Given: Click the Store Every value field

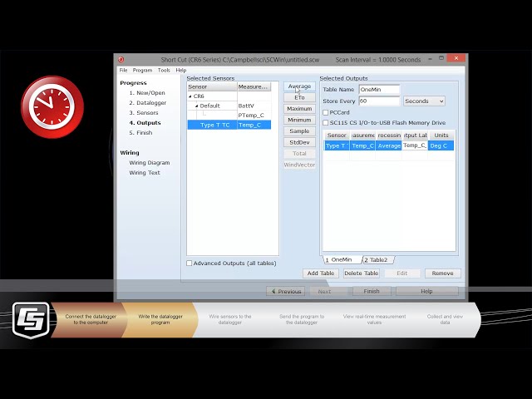Looking at the screenshot, I should (x=379, y=101).
